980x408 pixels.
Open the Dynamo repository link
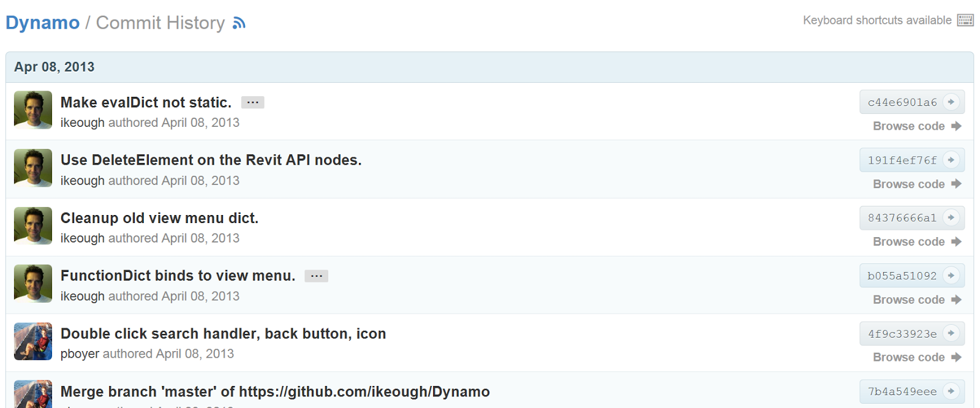(42, 23)
